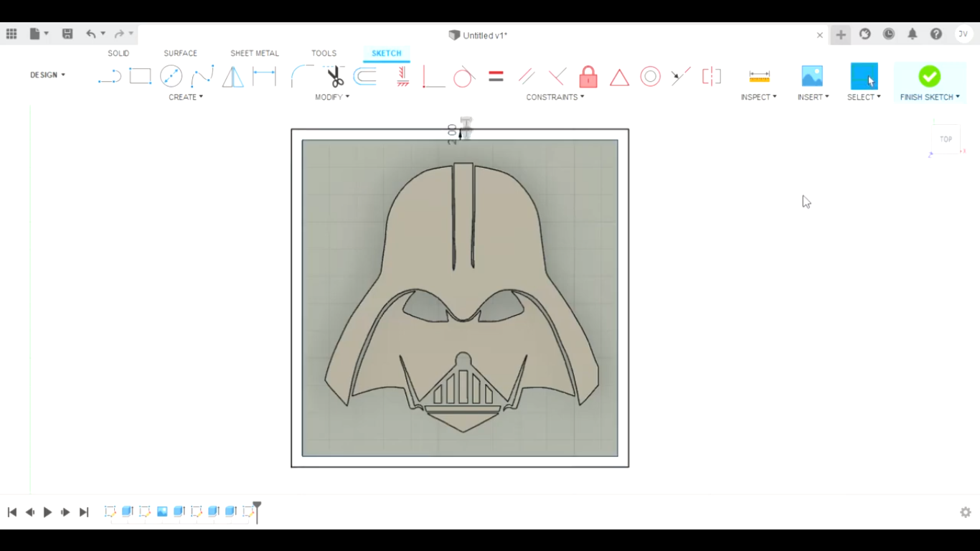This screenshot has width=980, height=551.
Task: Switch to the SOLID tab
Action: [118, 53]
